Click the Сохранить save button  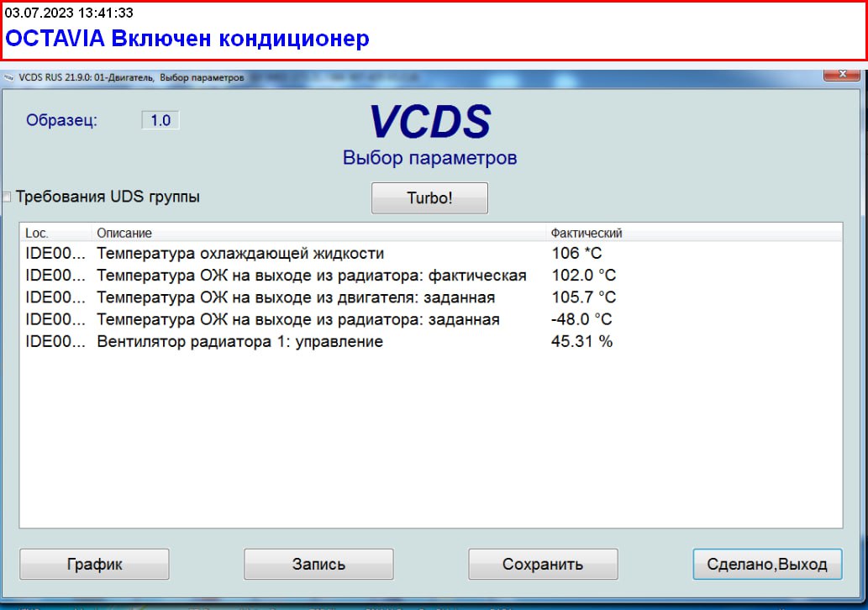pyautogui.click(x=543, y=564)
